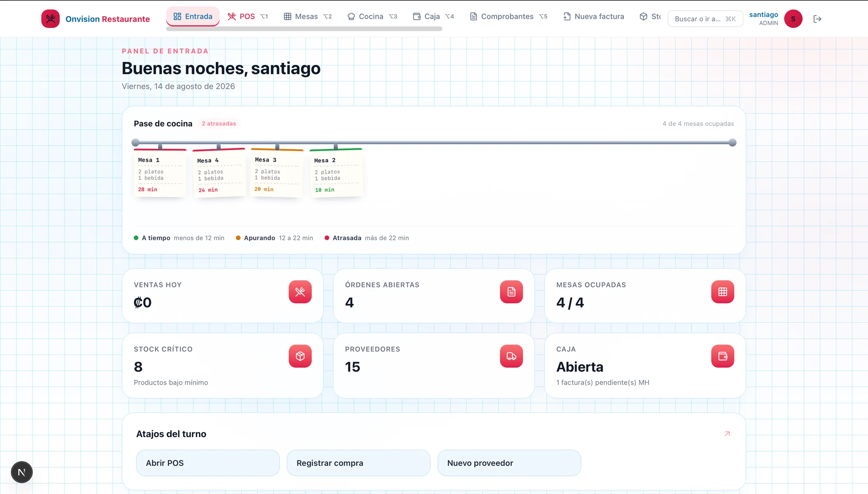Click the Onvision Restaurante brand name
The height and width of the screenshot is (494, 868).
108,19
